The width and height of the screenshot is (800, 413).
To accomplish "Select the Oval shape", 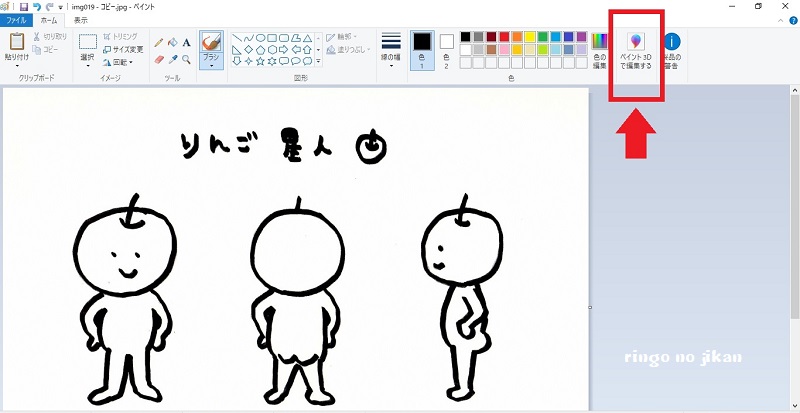I will pyautogui.click(x=260, y=38).
